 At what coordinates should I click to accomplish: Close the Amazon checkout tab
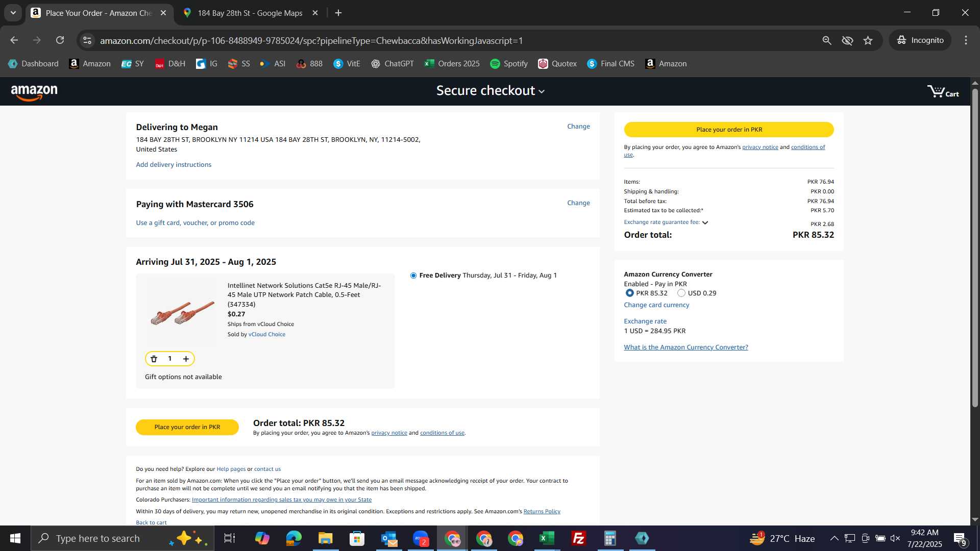(163, 13)
